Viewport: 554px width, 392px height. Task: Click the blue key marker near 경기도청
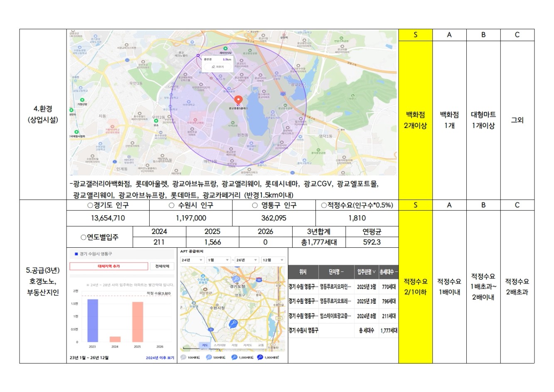(236, 279)
